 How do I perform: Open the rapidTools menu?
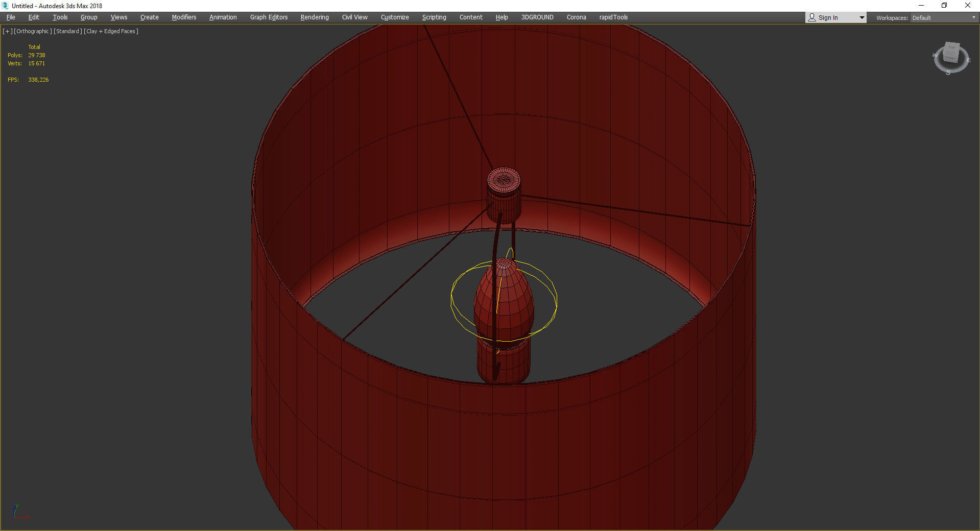[x=613, y=17]
